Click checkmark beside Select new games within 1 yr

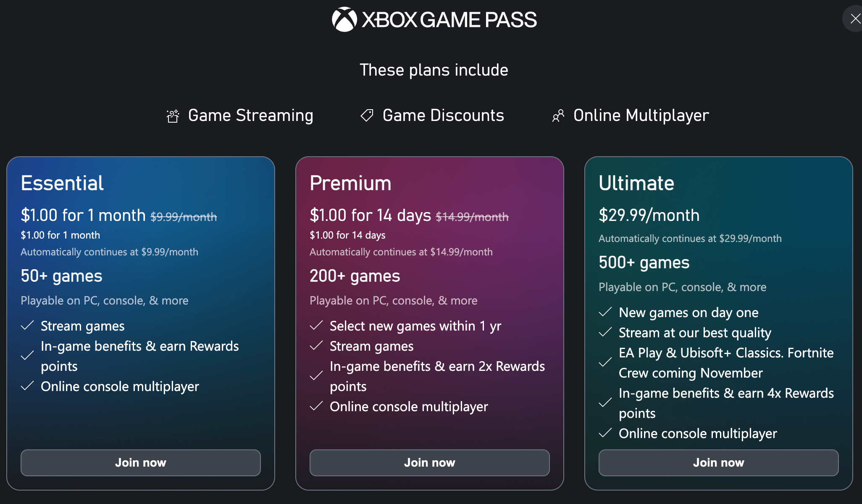[316, 325]
